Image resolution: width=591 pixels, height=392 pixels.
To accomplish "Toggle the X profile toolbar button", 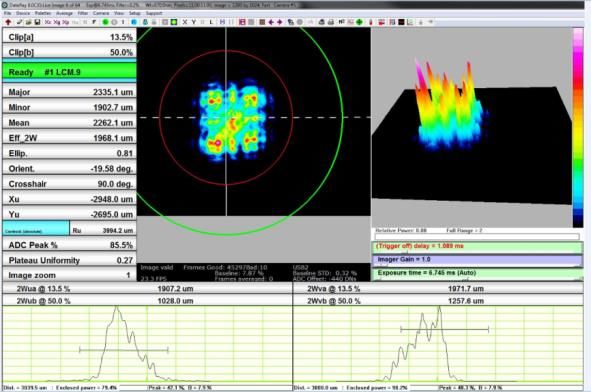I will click(185, 22).
